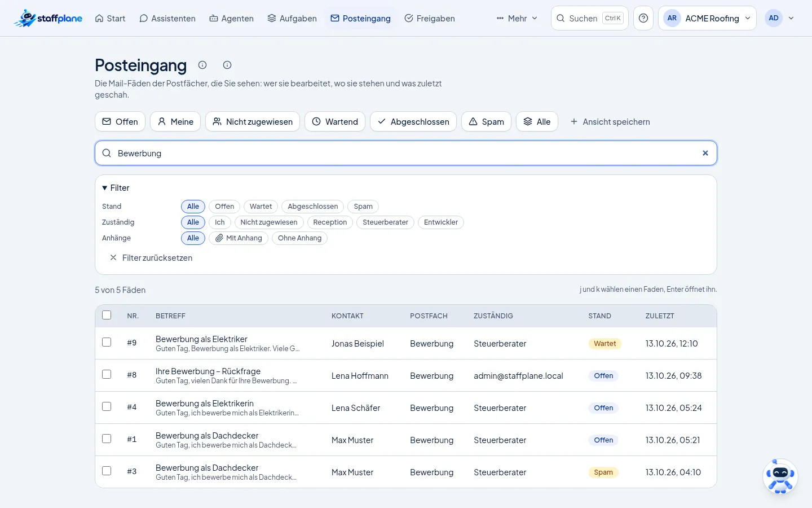Filter Stand by Wartet chip
812x508 pixels.
pos(261,207)
